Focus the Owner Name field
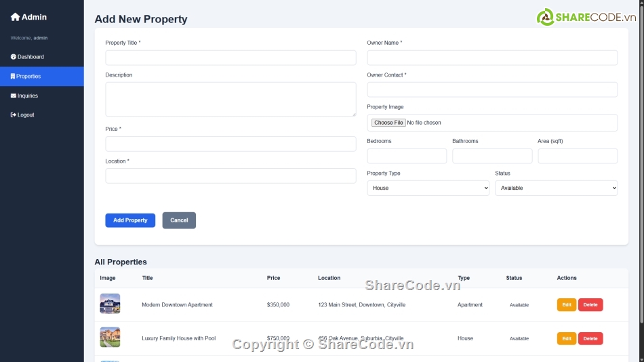This screenshot has width=644, height=362. click(492, 58)
